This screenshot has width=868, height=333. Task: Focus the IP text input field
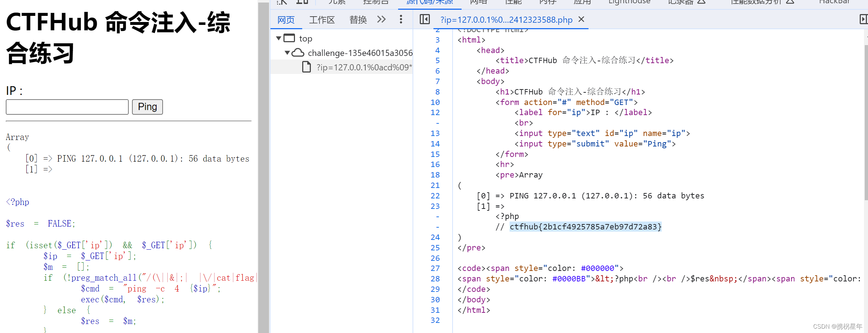(x=67, y=107)
